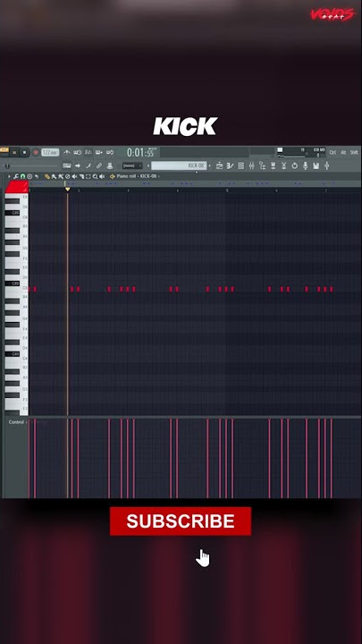This screenshot has width=362, height=644.
Task: Click bar 5 on the timeline ruler
Action: pos(227,191)
